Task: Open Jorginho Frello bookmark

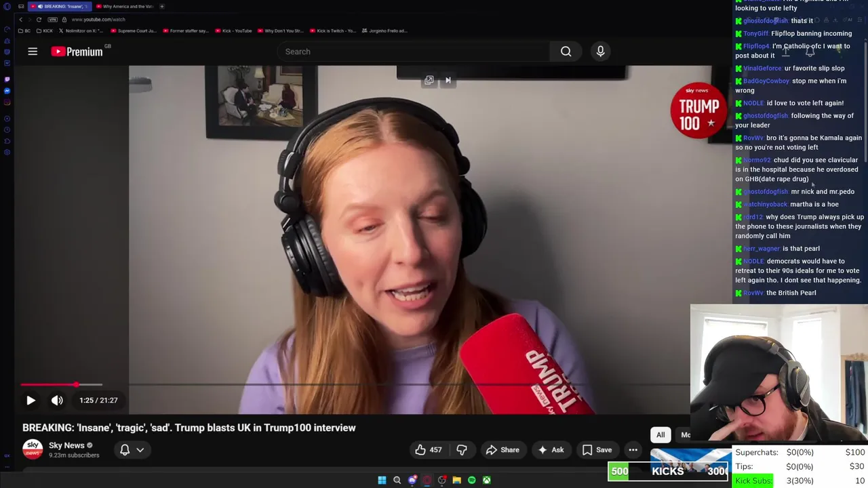Action: tap(384, 31)
